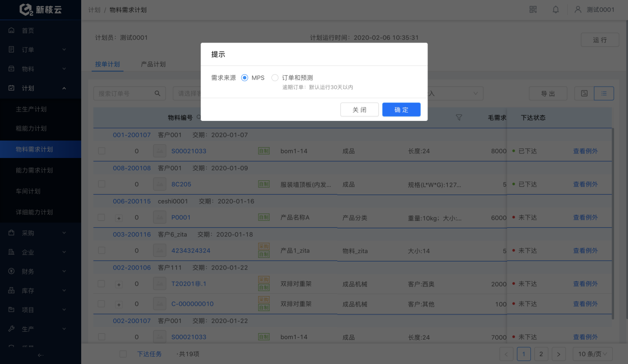This screenshot has width=628, height=364.
Task: Select the 订单和预测 radio option
Action: coord(275,78)
